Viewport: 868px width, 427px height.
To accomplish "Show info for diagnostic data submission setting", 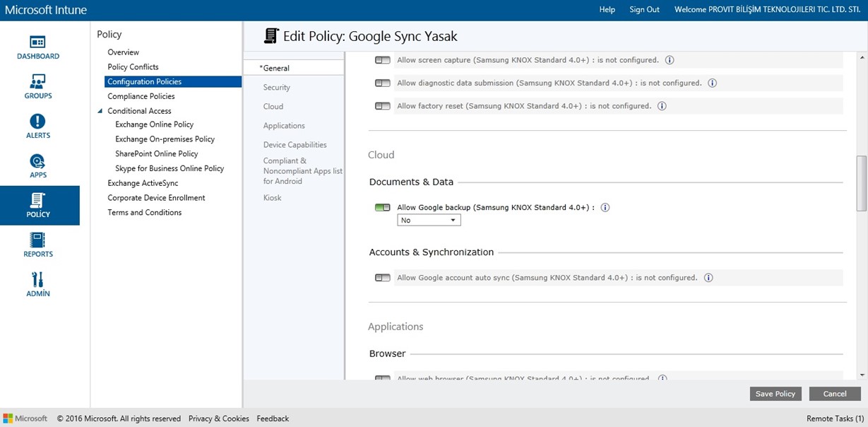I will pyautogui.click(x=712, y=83).
